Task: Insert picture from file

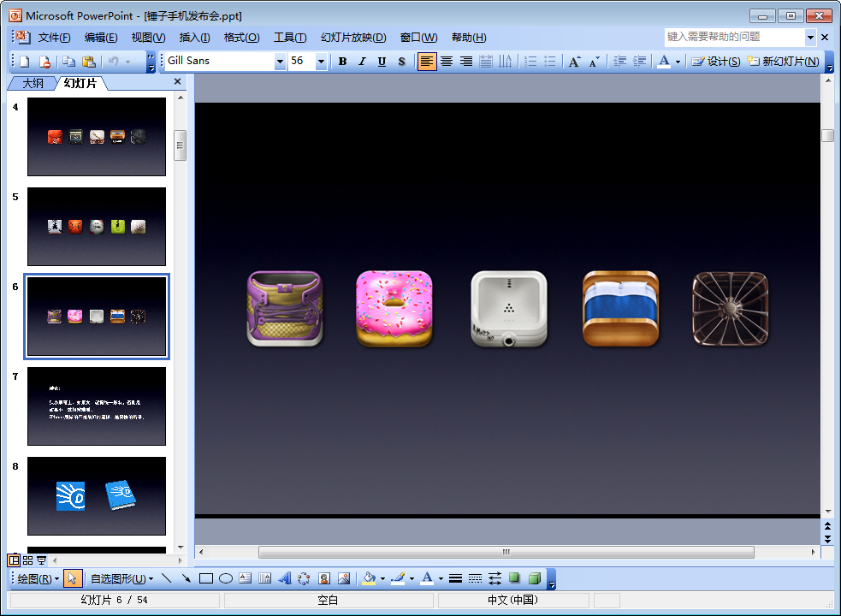Action: [344, 578]
